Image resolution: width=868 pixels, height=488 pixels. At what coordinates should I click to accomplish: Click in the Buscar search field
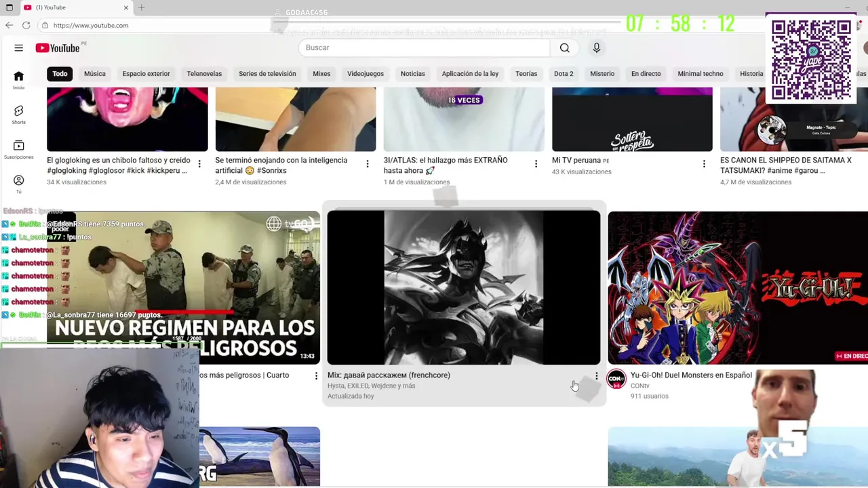424,47
